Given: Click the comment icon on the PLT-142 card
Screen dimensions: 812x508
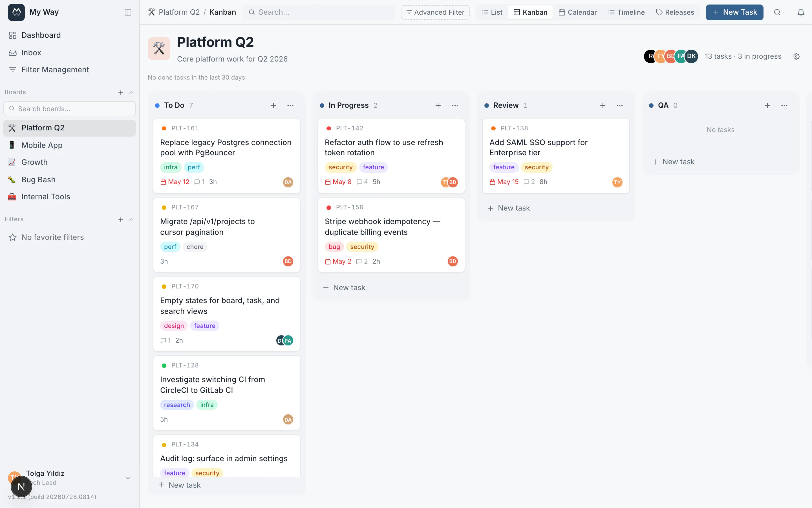Looking at the screenshot, I should tap(359, 182).
